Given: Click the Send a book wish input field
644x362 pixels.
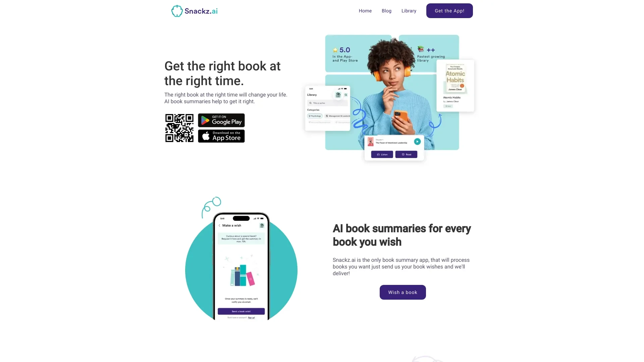Looking at the screenshot, I should coord(241,311).
